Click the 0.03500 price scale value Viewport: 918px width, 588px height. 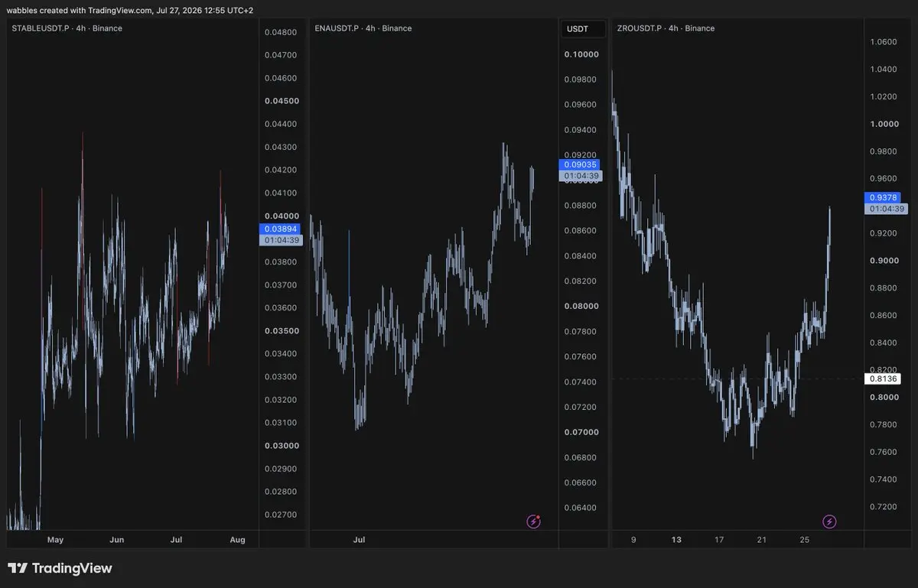(x=281, y=331)
